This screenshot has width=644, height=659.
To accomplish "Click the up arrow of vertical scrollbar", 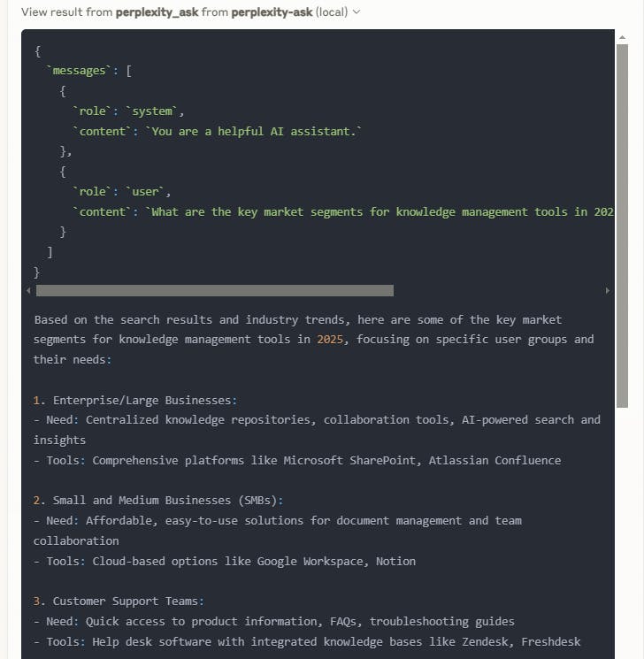I will tap(622, 37).
